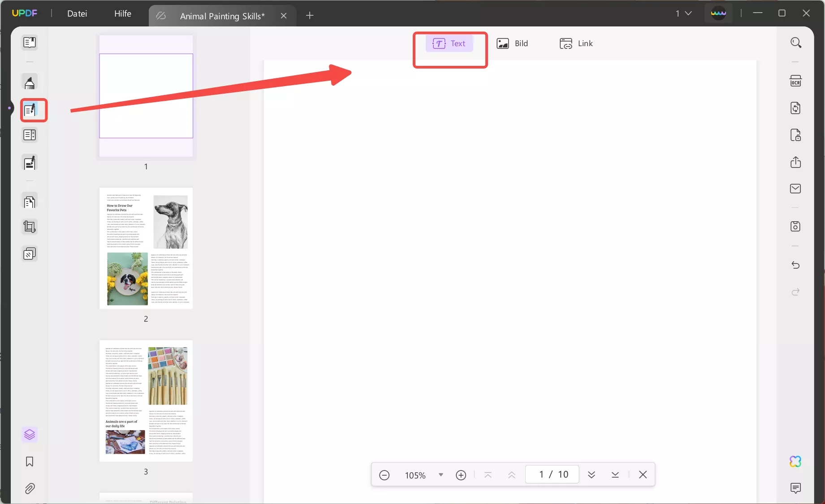Select the Bild image tool
This screenshot has height=504, width=825.
tap(512, 43)
